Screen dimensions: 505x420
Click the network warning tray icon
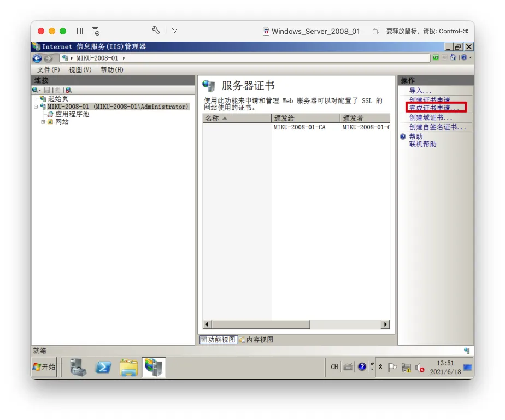407,368
